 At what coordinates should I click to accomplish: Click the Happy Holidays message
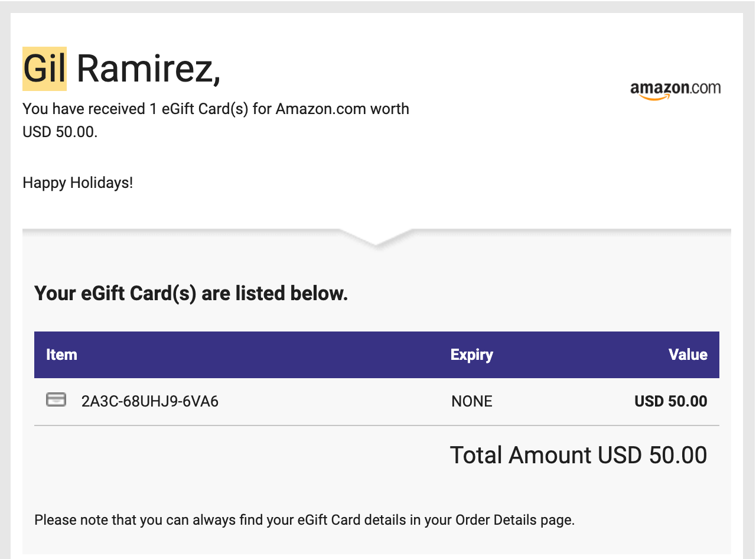pos(78,183)
